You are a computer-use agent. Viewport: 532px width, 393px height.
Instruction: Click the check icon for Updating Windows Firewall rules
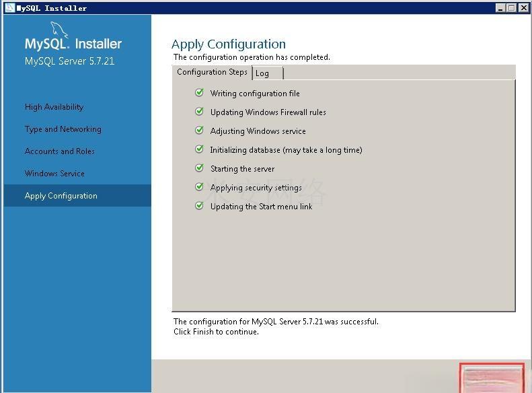[x=200, y=112]
